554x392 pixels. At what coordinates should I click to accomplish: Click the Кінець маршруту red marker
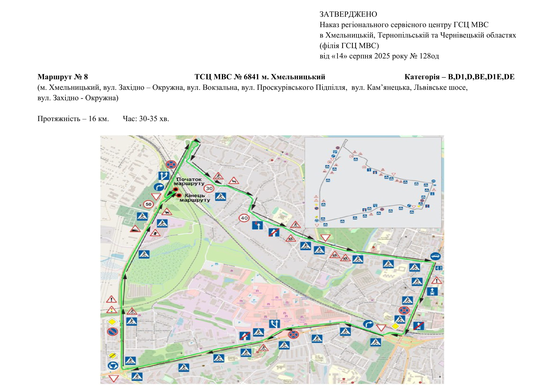point(179,195)
